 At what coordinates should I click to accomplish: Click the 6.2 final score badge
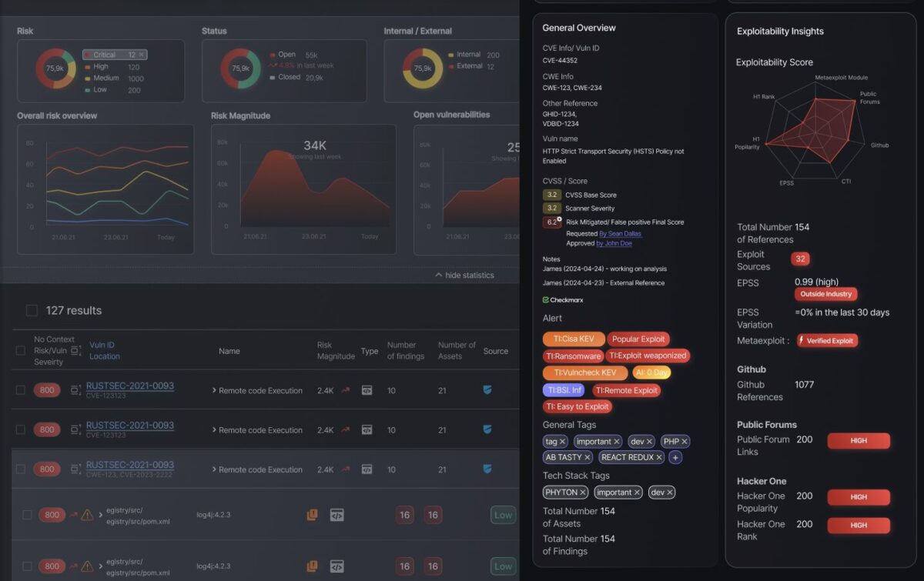[552, 222]
